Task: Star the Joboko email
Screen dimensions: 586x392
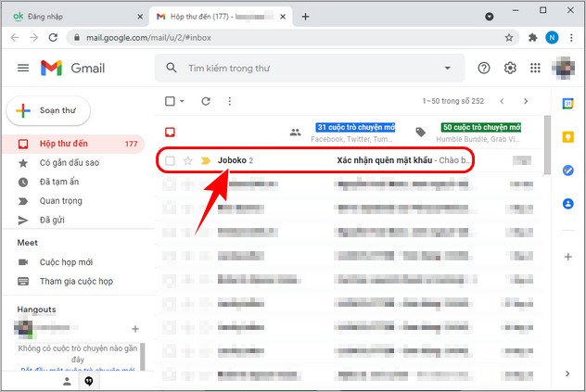Action: tap(188, 160)
